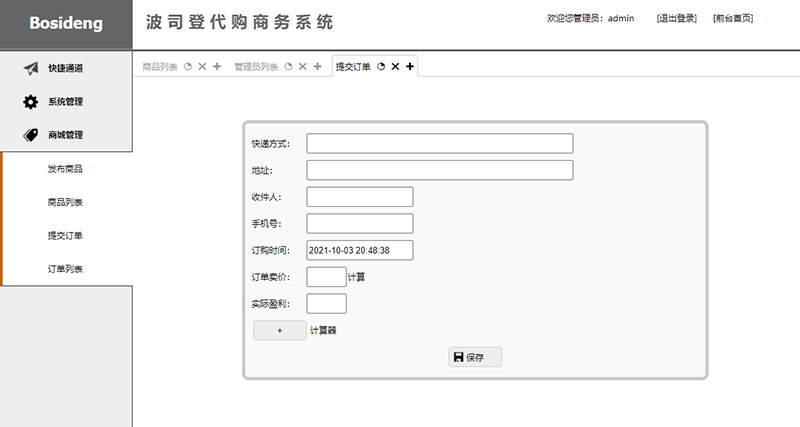
Task: Collapse the 商城管理 sidebar menu
Action: (x=66, y=135)
